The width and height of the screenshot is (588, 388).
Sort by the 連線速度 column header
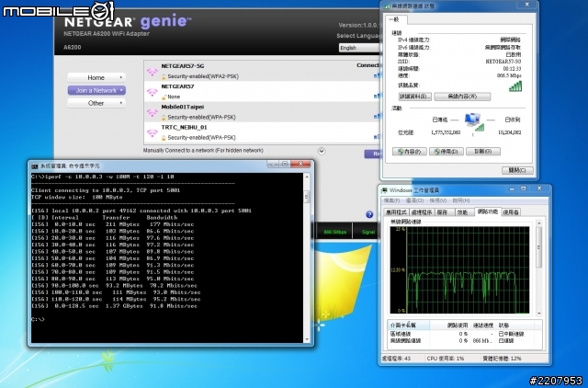click(482, 325)
